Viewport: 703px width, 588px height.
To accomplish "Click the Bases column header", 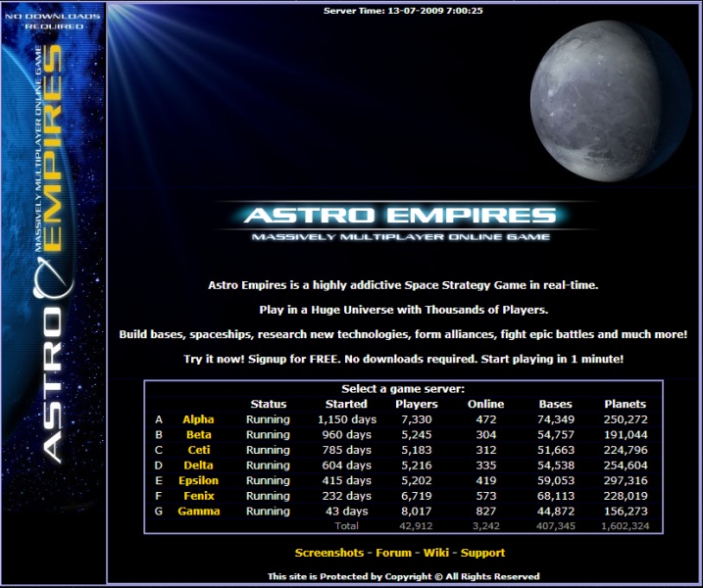I will 556,404.
